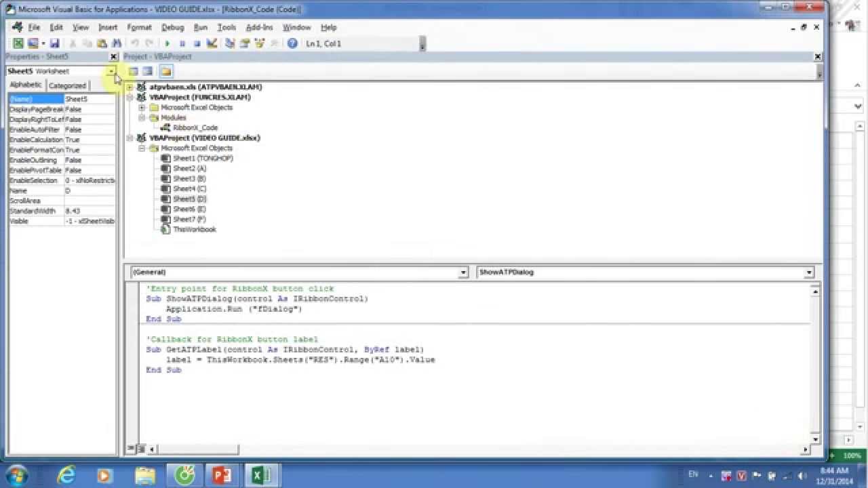Open the Run menu
The height and width of the screenshot is (488, 868).
coord(200,27)
